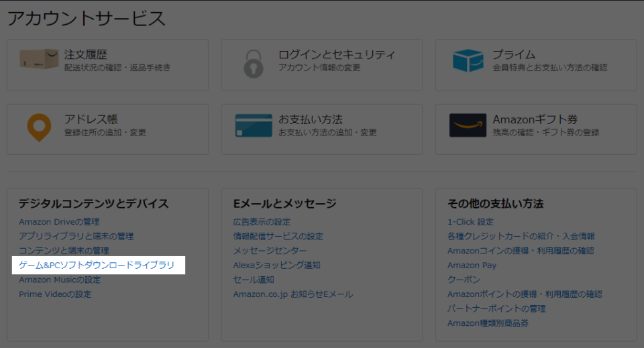Click the Amazon gift card icon

(468, 125)
